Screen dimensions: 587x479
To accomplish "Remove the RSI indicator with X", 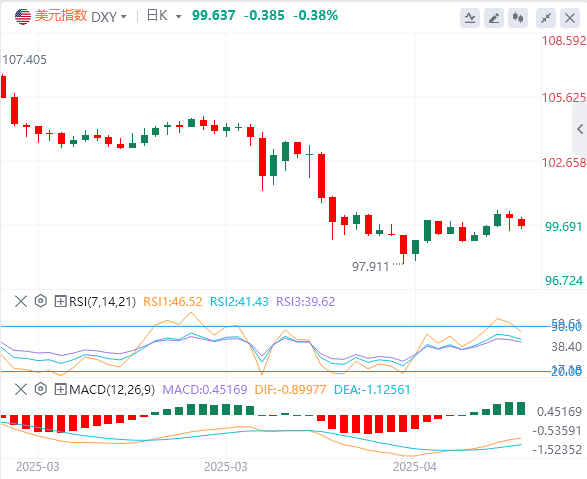I will click(x=21, y=301).
